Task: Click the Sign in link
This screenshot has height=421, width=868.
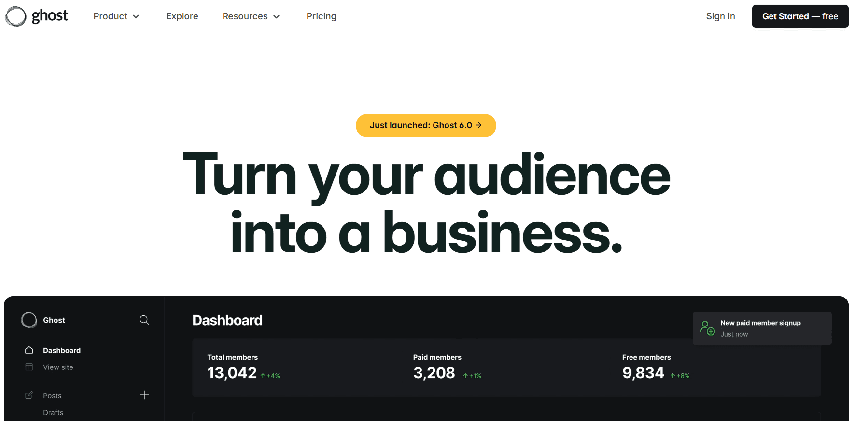Action: pos(720,16)
